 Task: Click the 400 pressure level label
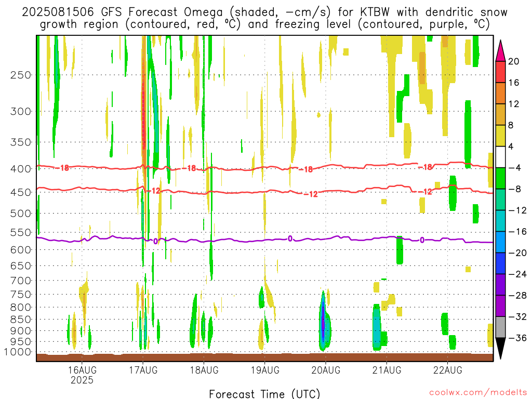[21, 169]
